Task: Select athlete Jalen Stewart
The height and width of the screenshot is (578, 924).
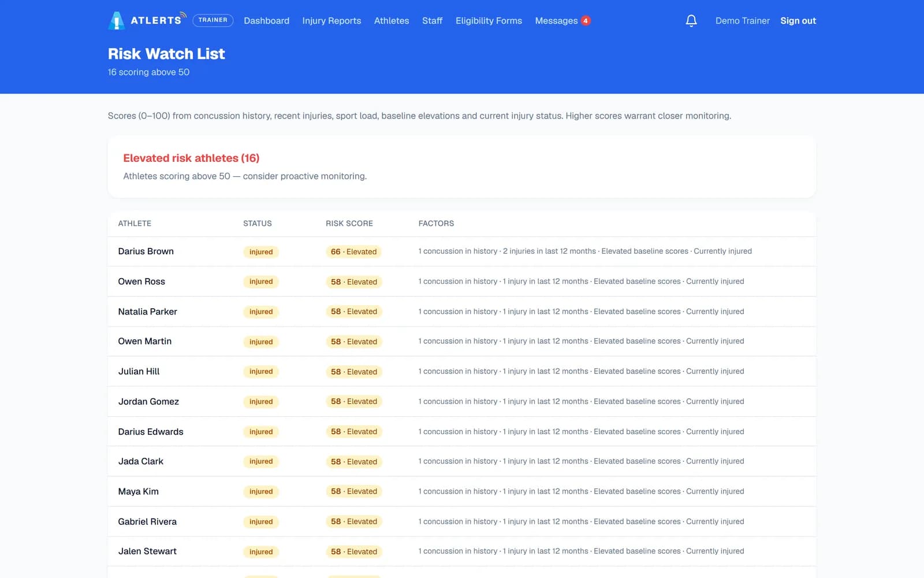Action: coord(147,551)
